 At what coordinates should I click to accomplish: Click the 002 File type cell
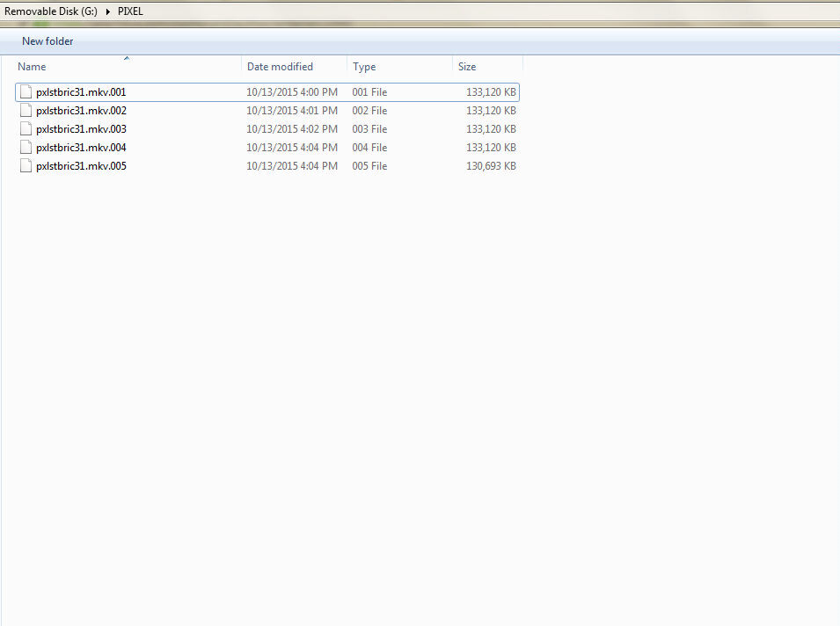[369, 111]
